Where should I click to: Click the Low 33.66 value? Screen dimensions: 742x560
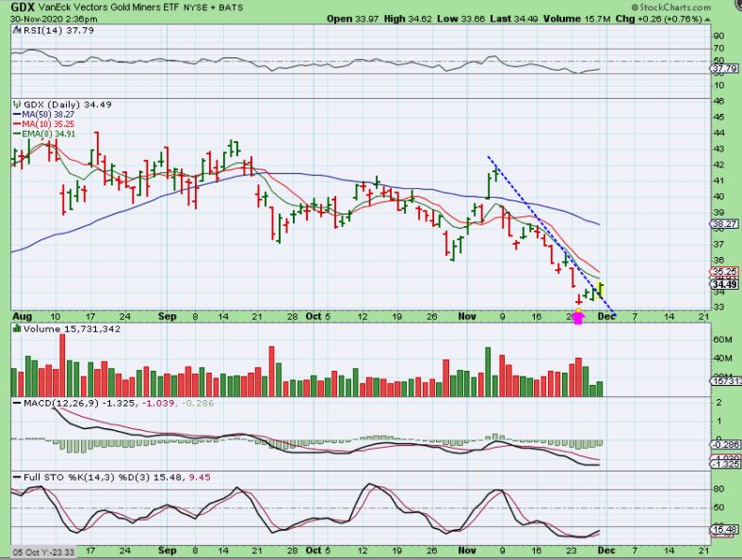(461, 19)
